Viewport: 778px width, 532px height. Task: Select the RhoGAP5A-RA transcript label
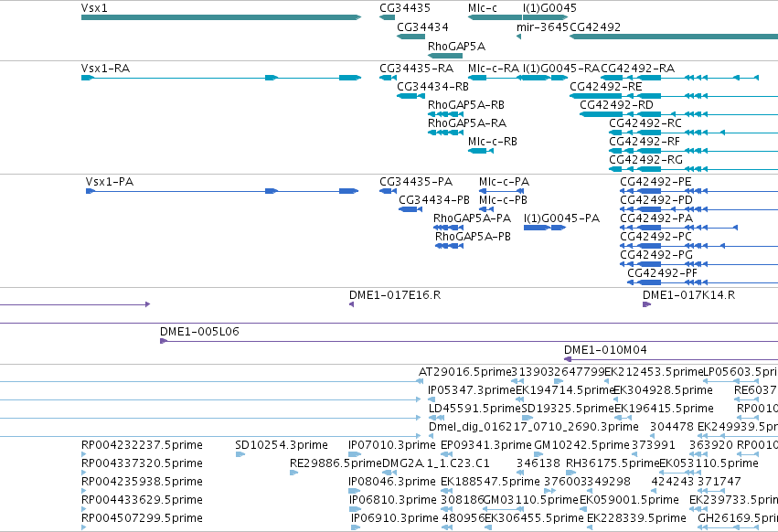(x=467, y=122)
